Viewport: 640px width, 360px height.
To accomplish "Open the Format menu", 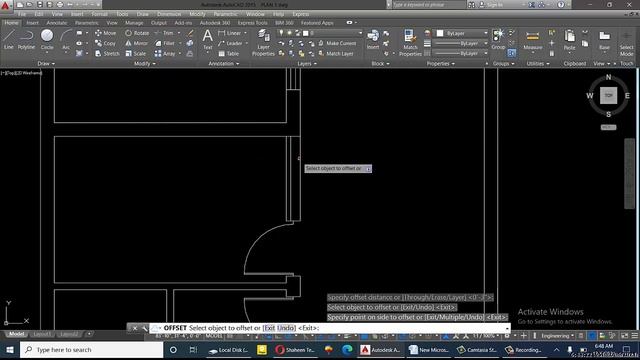I will [x=100, y=14].
